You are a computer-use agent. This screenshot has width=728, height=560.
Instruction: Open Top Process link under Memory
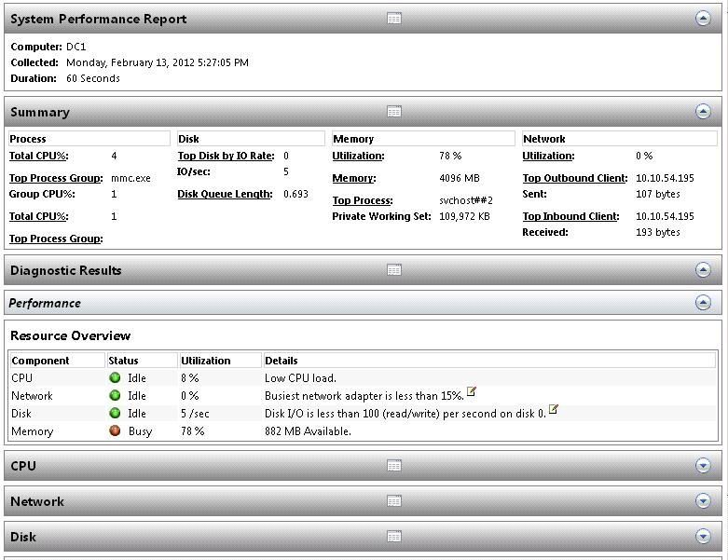click(363, 200)
